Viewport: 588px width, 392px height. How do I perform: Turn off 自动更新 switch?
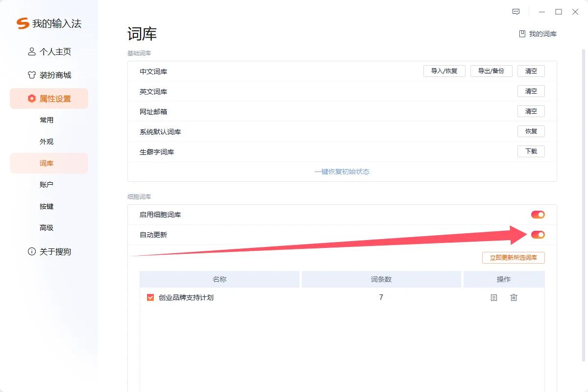tap(538, 235)
